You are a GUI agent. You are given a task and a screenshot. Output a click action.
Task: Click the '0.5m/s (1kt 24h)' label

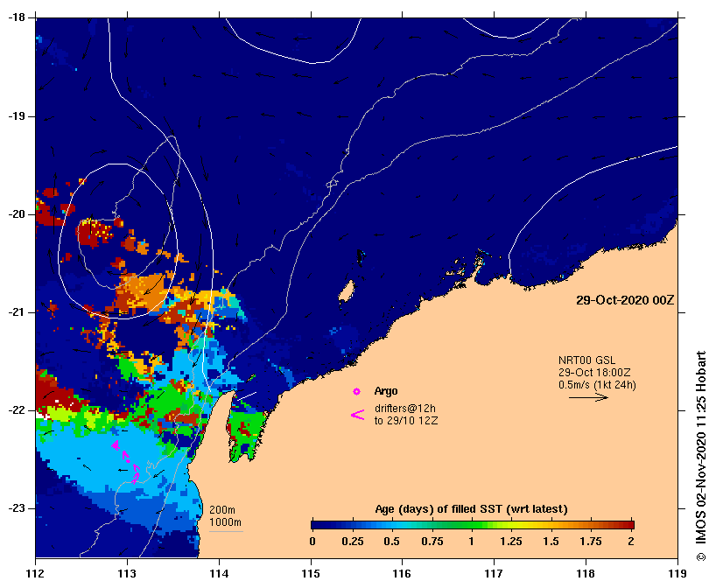[x=597, y=385]
